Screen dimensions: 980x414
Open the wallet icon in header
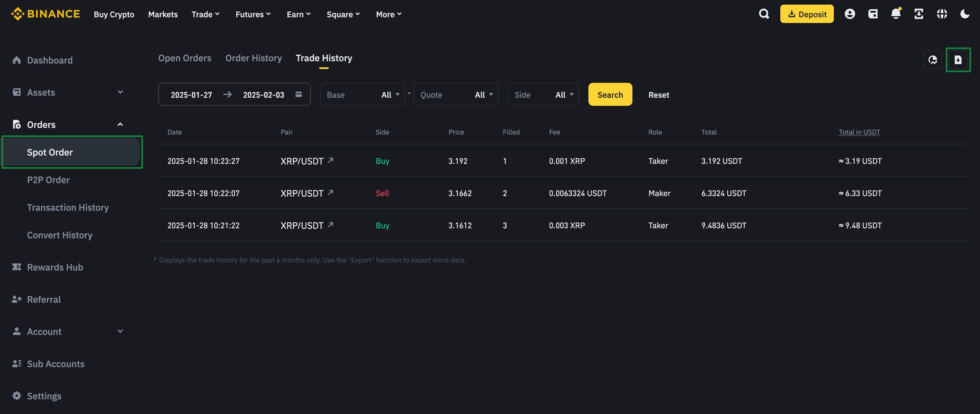click(x=873, y=14)
